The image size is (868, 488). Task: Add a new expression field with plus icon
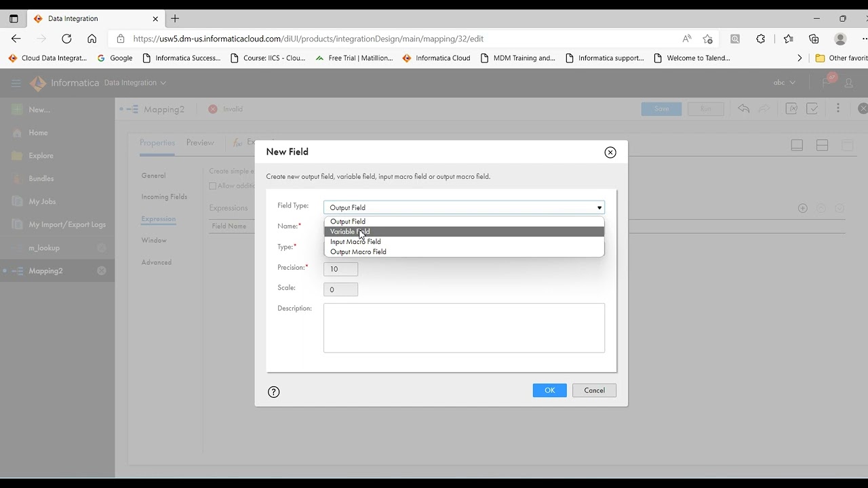(803, 208)
